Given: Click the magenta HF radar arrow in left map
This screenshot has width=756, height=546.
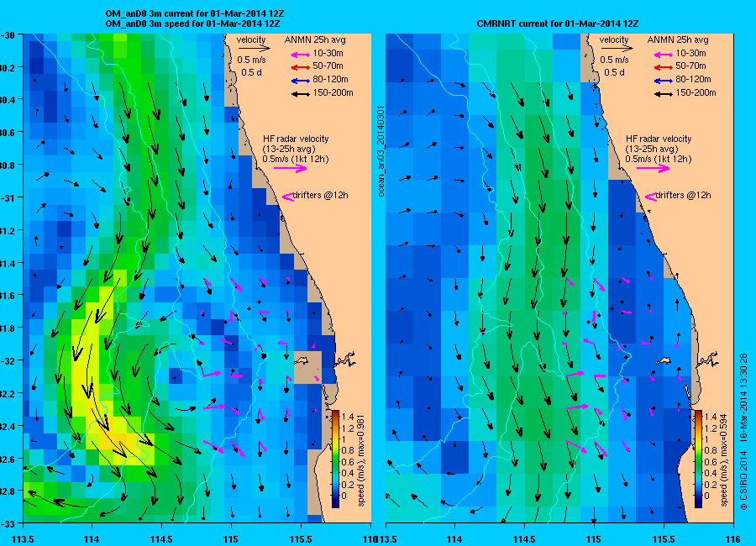Looking at the screenshot, I should tap(291, 168).
